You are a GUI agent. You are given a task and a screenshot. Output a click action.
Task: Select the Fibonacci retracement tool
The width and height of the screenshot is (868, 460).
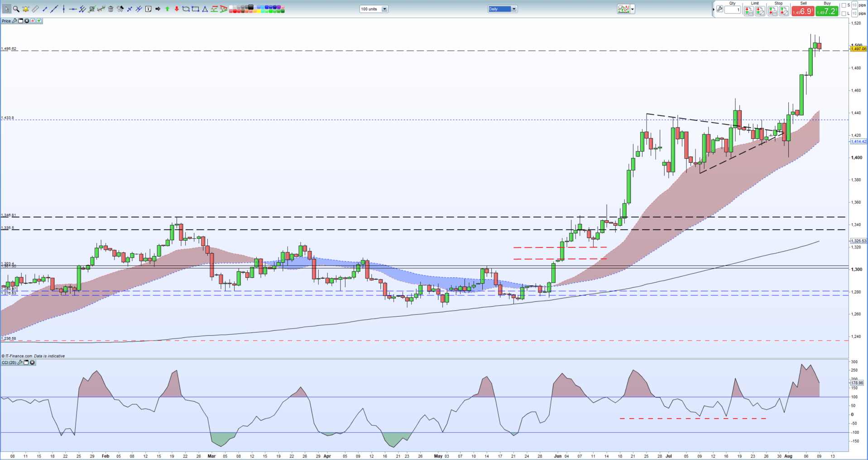click(x=92, y=9)
